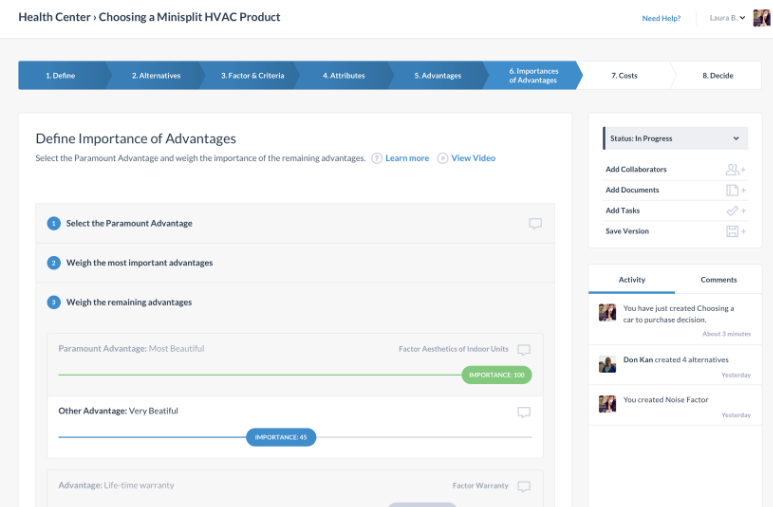Click Don Kan's avatar in activity feed
The height and width of the screenshot is (507, 773).
(607, 364)
